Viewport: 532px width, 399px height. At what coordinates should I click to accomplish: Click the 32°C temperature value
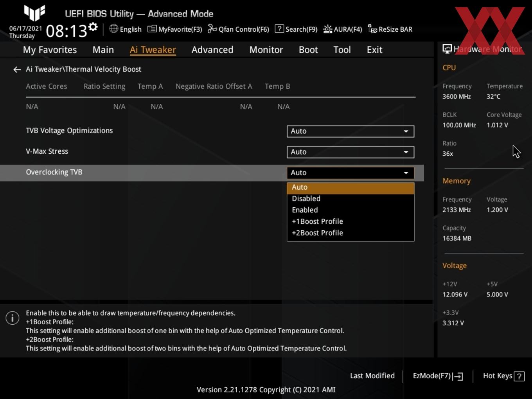(x=493, y=97)
